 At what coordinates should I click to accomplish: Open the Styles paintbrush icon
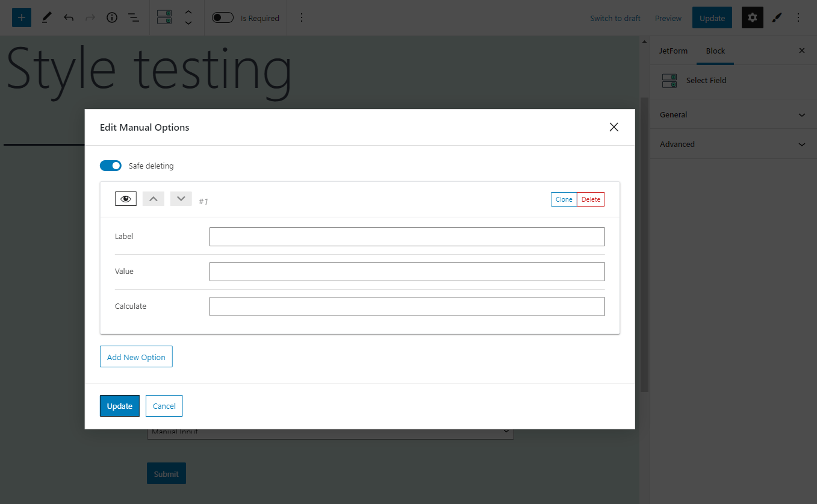[776, 17]
